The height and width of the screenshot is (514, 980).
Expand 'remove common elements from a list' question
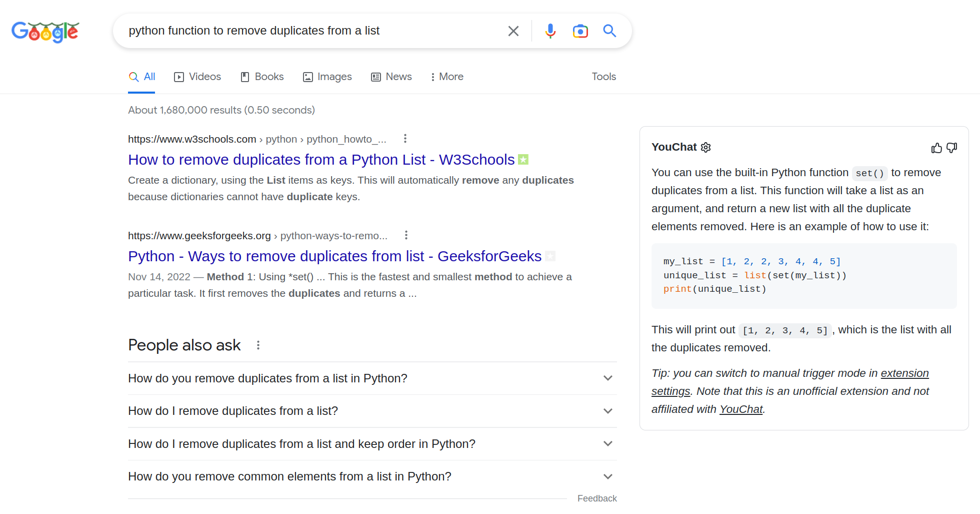372,476
